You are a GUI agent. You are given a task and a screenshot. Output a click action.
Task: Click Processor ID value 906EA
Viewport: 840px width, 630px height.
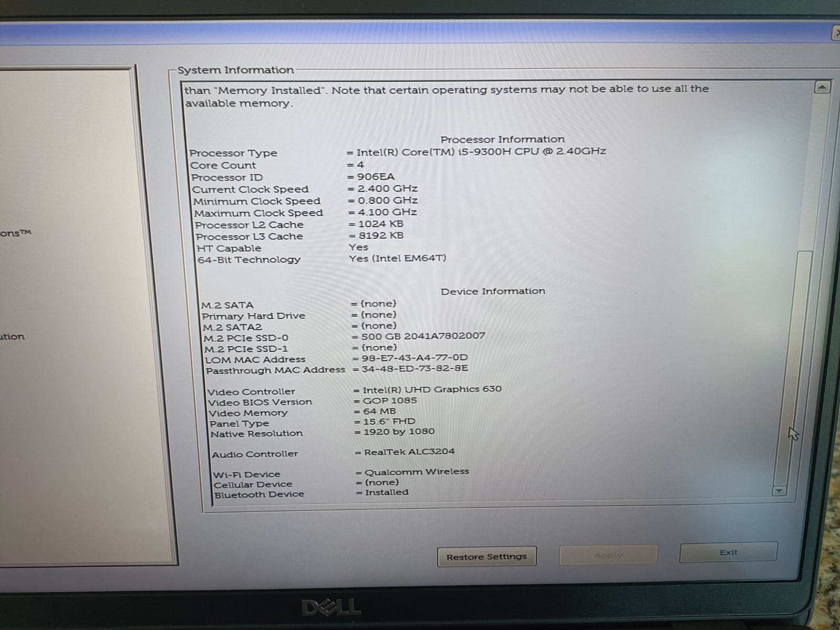tap(376, 176)
